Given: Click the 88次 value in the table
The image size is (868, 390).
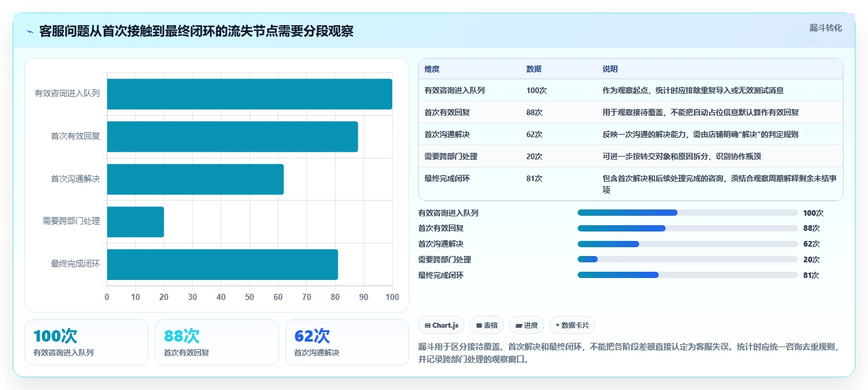Looking at the screenshot, I should point(535,113).
